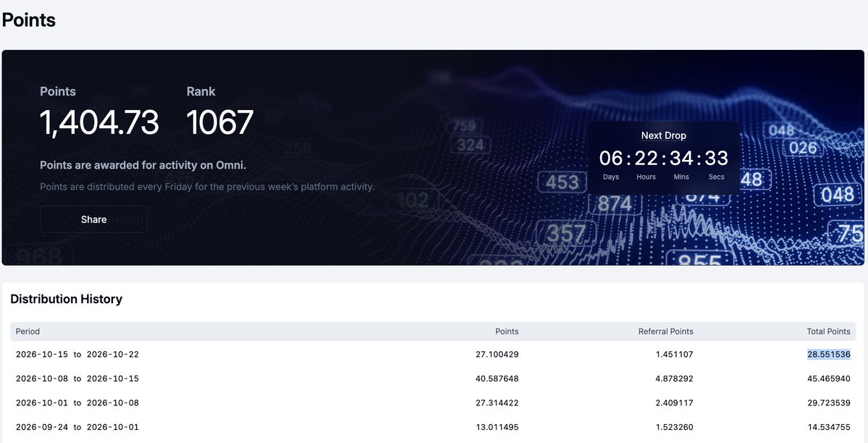Image resolution: width=868 pixels, height=443 pixels.
Task: Click points value 27.314422
Action: [x=497, y=403]
